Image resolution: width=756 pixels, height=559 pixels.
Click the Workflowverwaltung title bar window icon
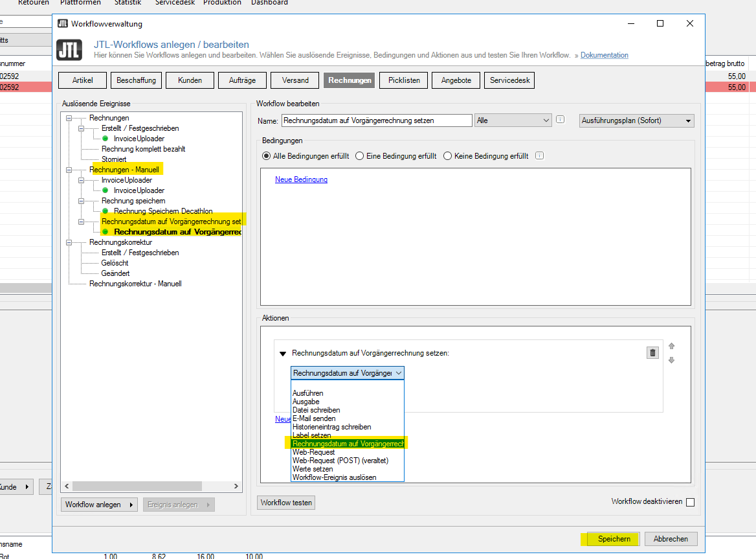(63, 23)
